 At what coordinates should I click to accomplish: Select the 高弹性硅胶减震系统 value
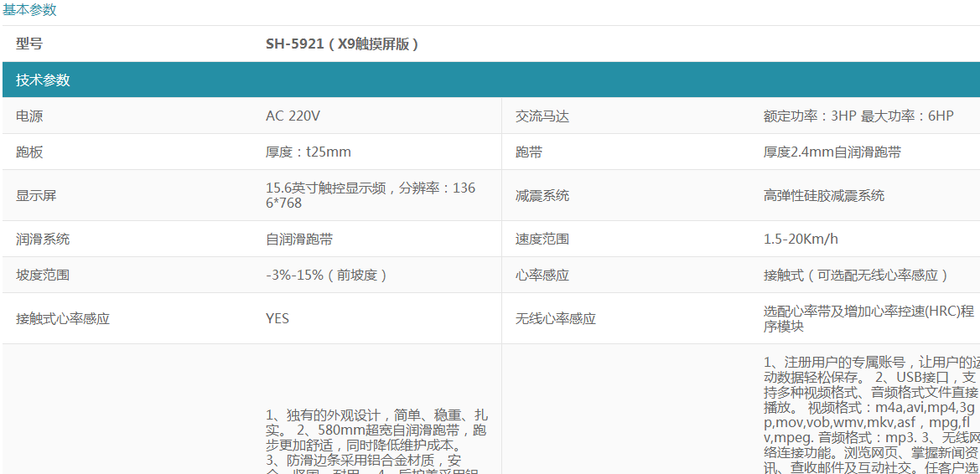point(824,196)
